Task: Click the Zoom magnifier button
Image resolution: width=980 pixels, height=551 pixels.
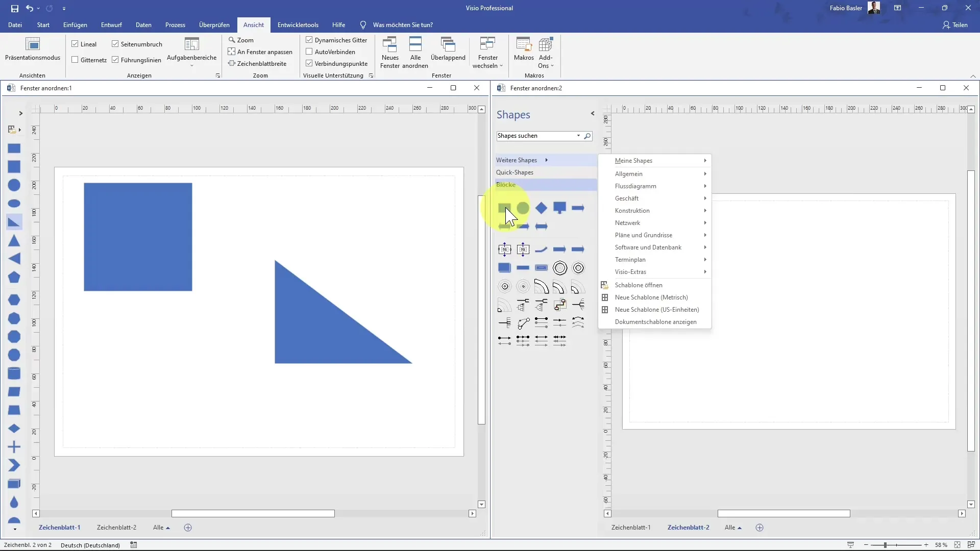Action: 241,40
